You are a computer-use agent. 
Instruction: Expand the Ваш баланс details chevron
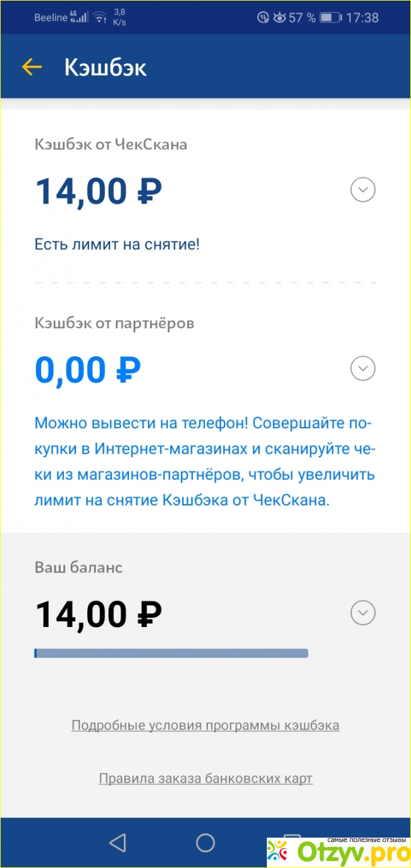[363, 613]
